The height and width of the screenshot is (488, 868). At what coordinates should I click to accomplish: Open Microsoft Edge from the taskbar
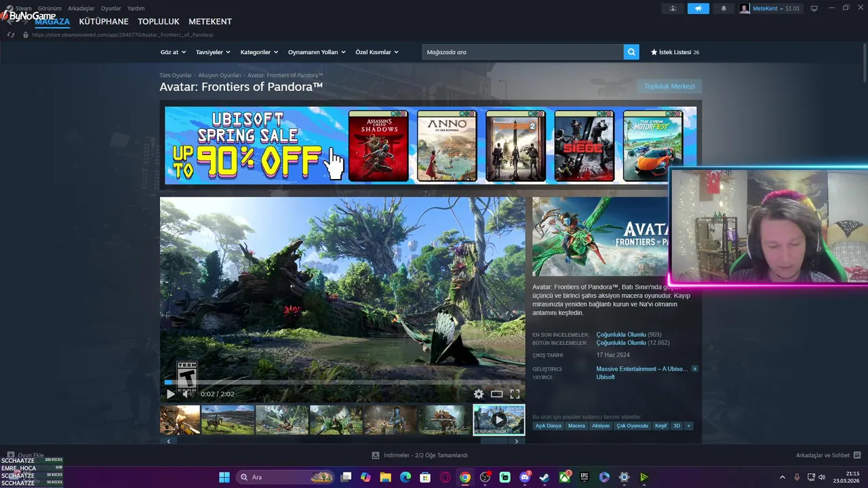coord(406,477)
